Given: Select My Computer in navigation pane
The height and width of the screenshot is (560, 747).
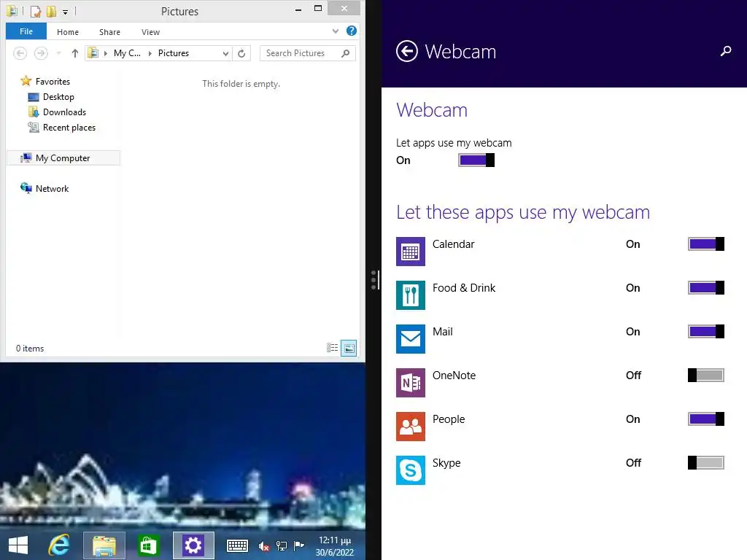Looking at the screenshot, I should tap(63, 158).
